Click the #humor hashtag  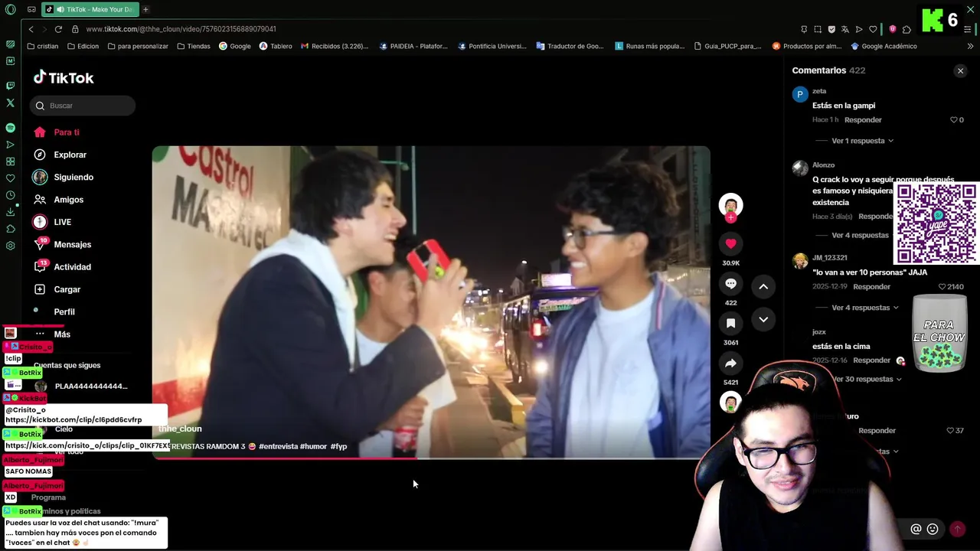(x=313, y=446)
